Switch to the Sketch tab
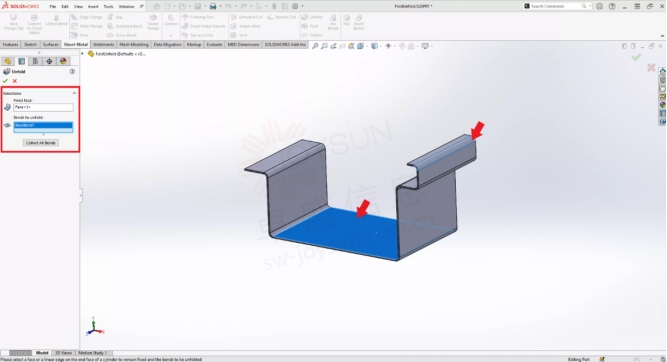This screenshot has width=667, height=362. 30,44
